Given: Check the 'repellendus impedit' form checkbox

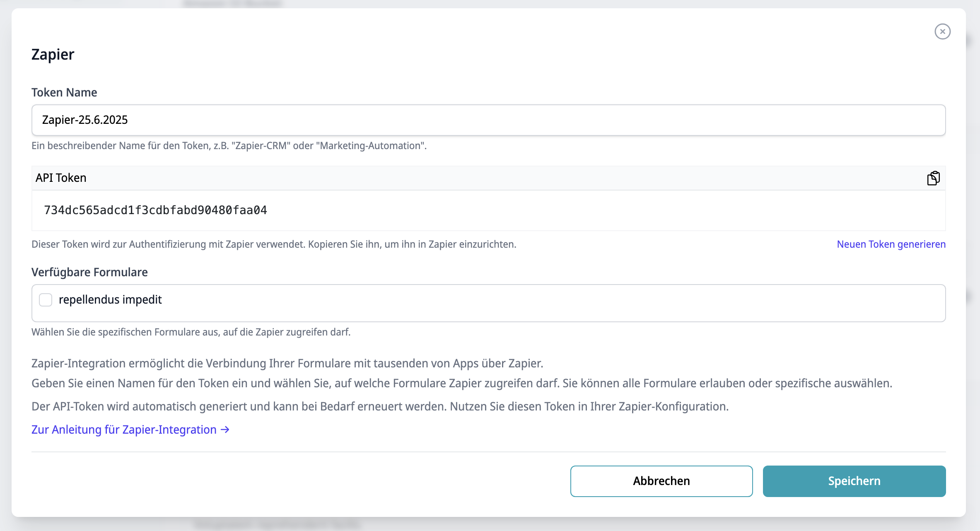Looking at the screenshot, I should (x=46, y=299).
